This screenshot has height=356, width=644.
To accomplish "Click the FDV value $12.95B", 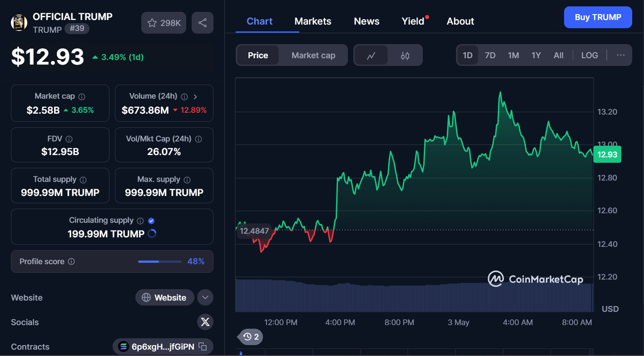I will click(60, 152).
